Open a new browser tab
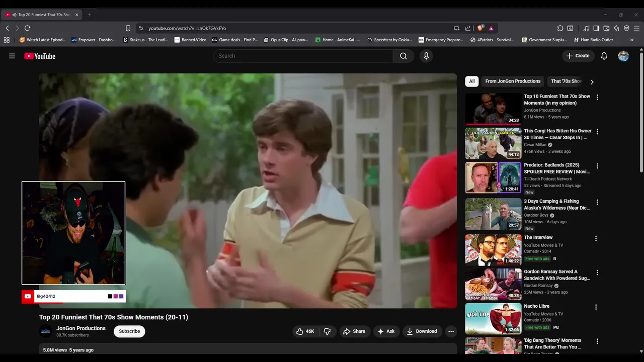This screenshot has height=362, width=644. (x=89, y=15)
